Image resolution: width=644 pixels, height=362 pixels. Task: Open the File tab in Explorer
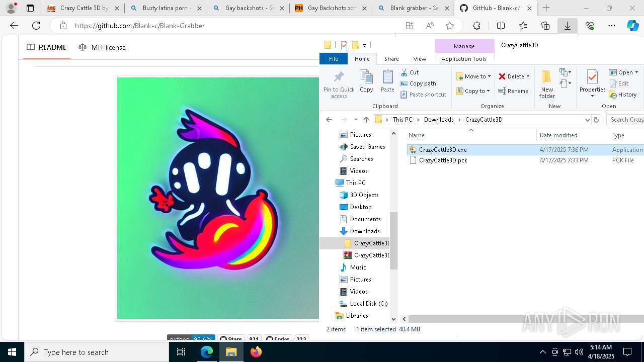[x=333, y=59]
